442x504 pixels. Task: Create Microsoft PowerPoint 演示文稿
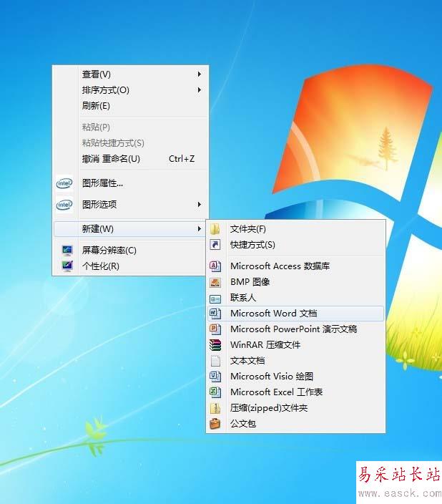(x=296, y=329)
